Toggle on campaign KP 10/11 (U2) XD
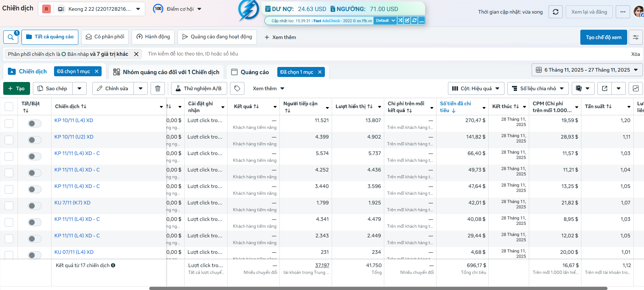Image resolution: width=644 pixels, height=290 pixels. pos(35,140)
